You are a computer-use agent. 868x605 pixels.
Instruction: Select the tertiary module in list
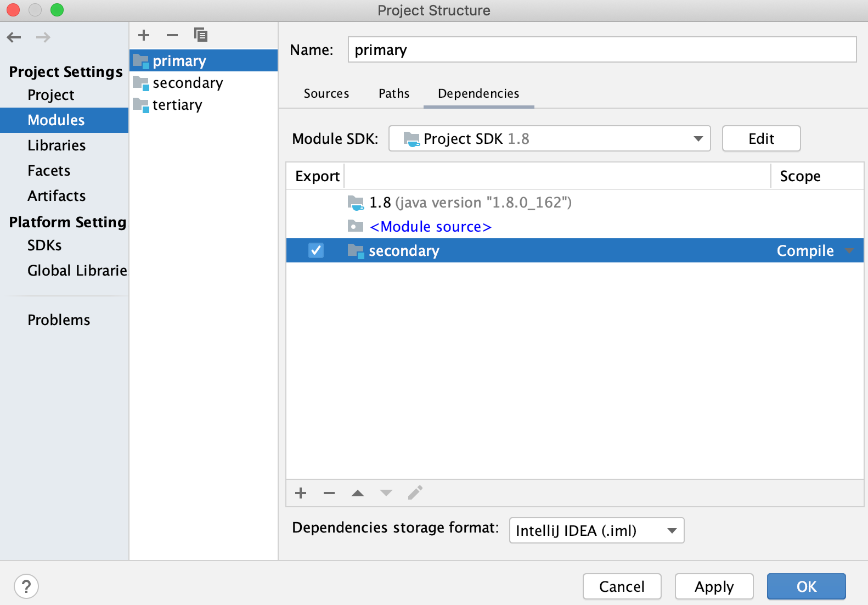click(177, 105)
